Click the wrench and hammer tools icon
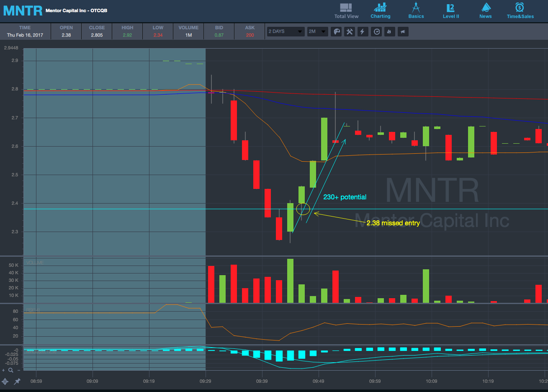 pos(350,32)
